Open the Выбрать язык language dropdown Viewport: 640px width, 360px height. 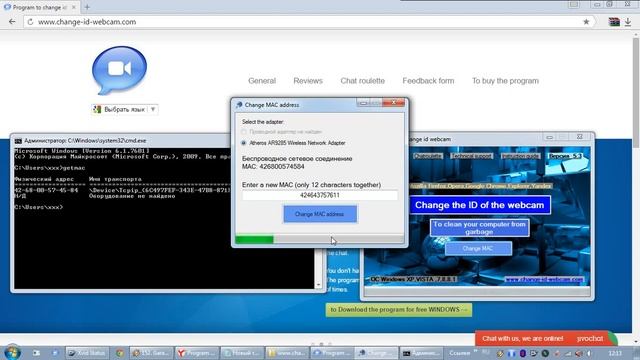pyautogui.click(x=125, y=109)
